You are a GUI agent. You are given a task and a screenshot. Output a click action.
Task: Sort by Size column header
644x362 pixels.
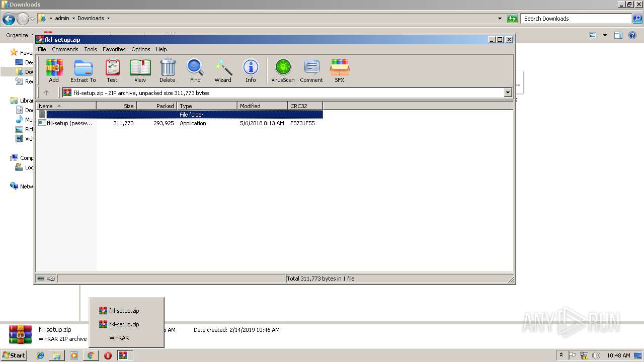click(x=116, y=106)
